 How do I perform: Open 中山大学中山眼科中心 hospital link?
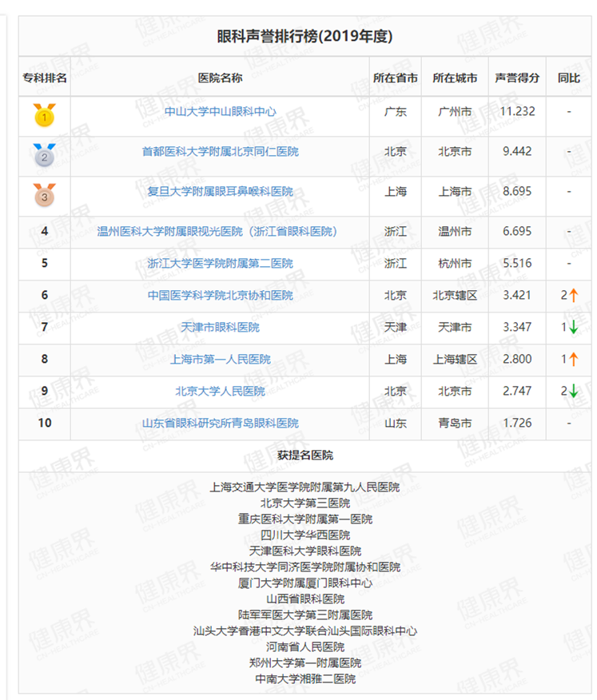(x=220, y=112)
